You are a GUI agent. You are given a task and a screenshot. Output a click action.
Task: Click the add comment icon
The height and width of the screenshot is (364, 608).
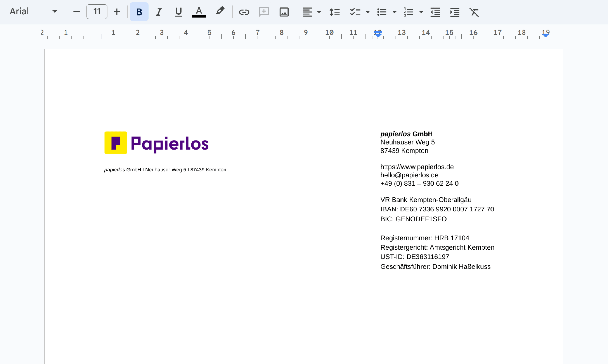coord(264,12)
